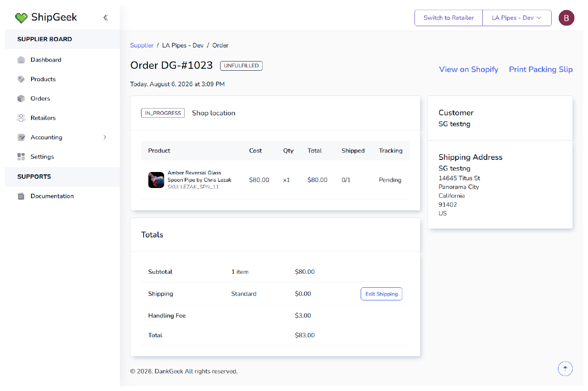Click the zip code 91402
The image size is (588, 391).
click(x=447, y=204)
